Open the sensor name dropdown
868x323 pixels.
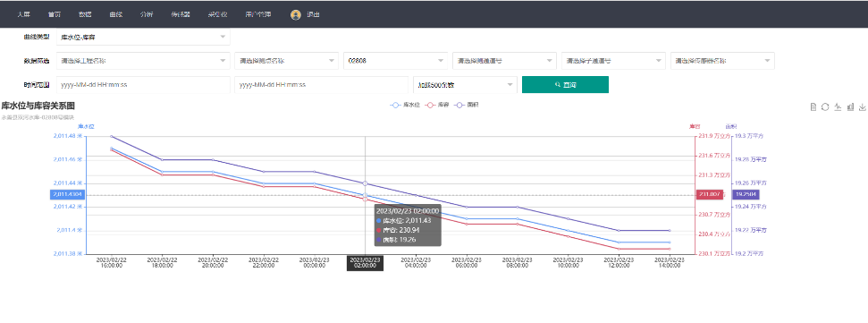click(722, 60)
